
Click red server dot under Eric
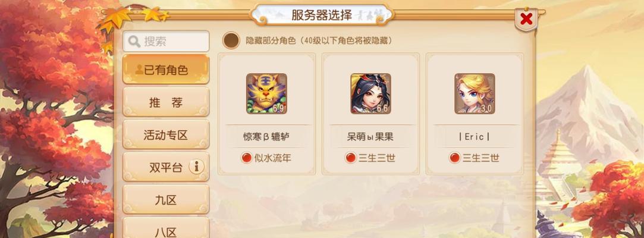[x=454, y=158]
